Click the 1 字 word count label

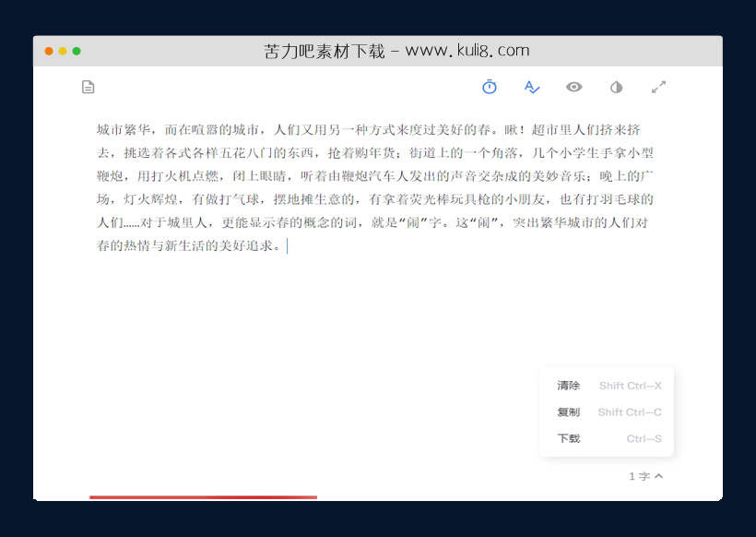639,476
